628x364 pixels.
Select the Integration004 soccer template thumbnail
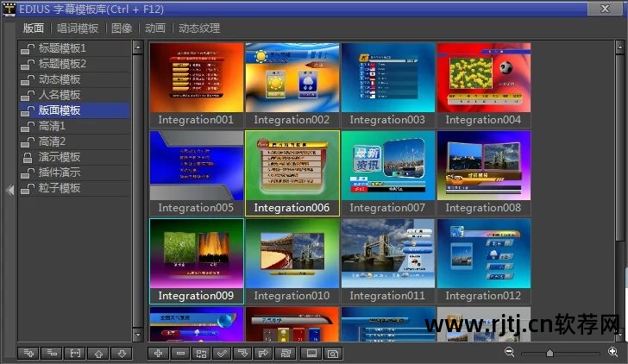(484, 78)
